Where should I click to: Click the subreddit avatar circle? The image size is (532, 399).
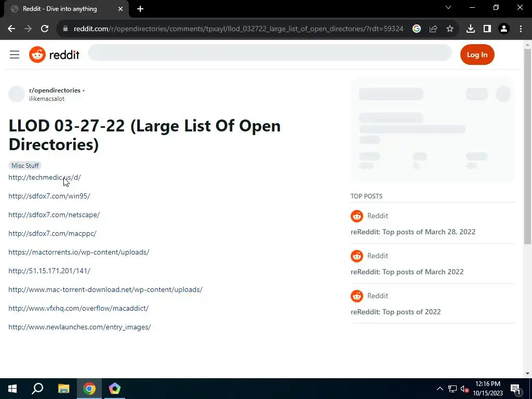click(x=17, y=94)
